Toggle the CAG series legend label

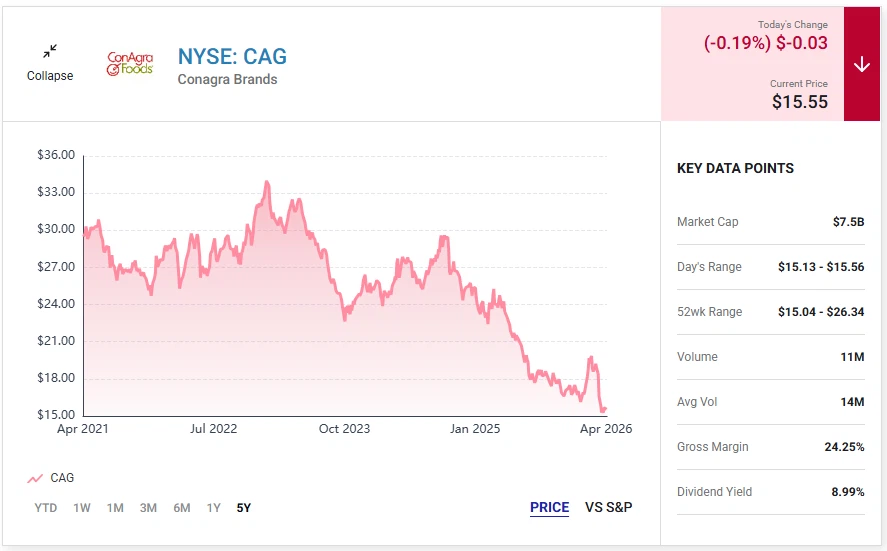click(x=62, y=479)
